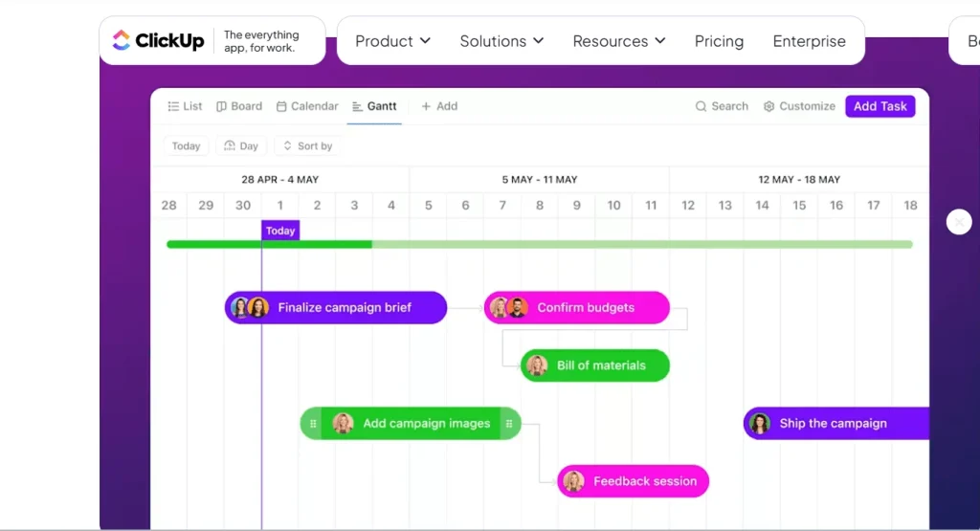The image size is (980, 531).
Task: Click the List view icon
Action: pos(173,106)
